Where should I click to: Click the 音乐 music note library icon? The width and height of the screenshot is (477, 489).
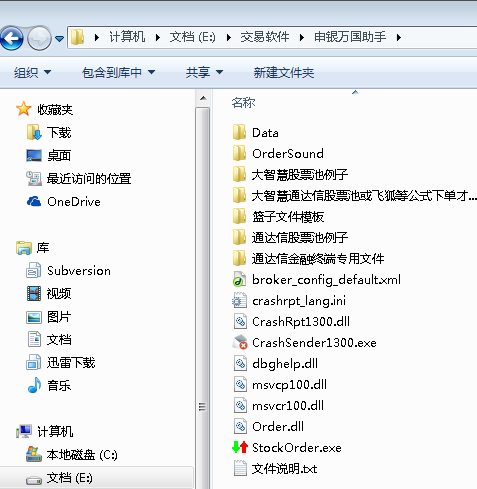click(34, 385)
